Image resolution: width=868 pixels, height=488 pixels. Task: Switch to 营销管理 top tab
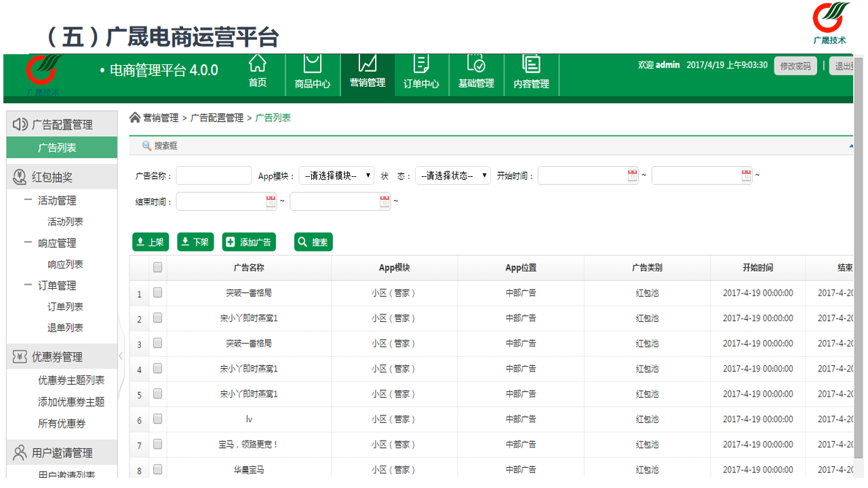pos(367,73)
